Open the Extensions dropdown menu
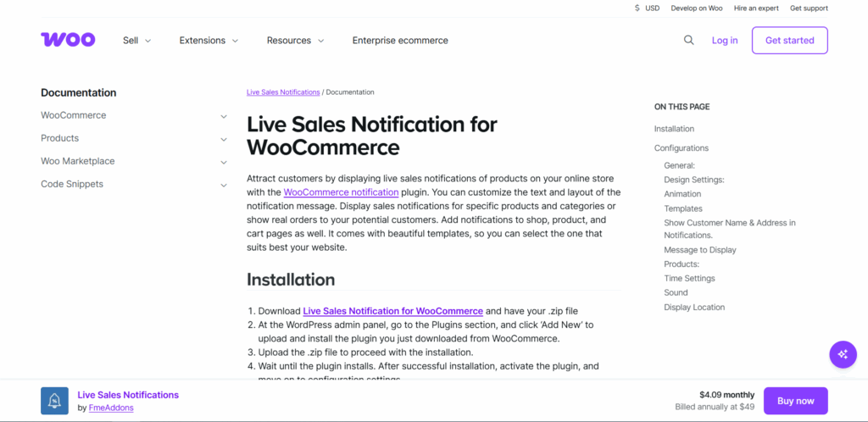 tap(209, 41)
